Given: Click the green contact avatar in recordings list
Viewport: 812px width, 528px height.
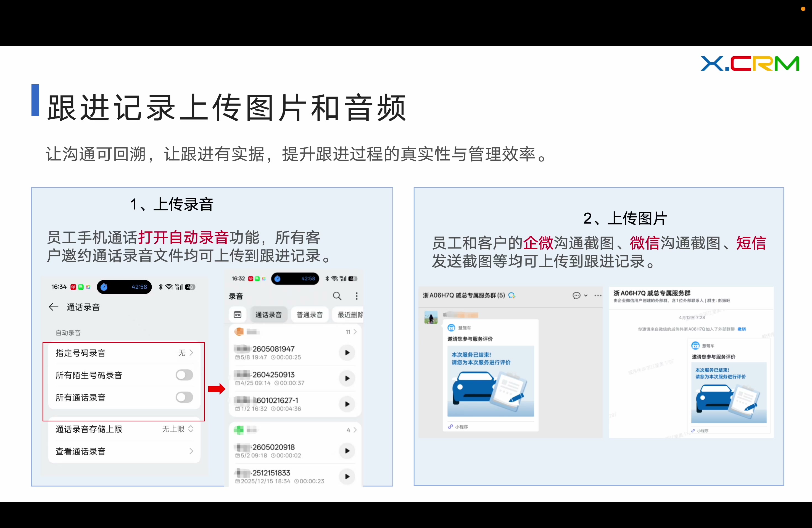Looking at the screenshot, I should pyautogui.click(x=239, y=430).
